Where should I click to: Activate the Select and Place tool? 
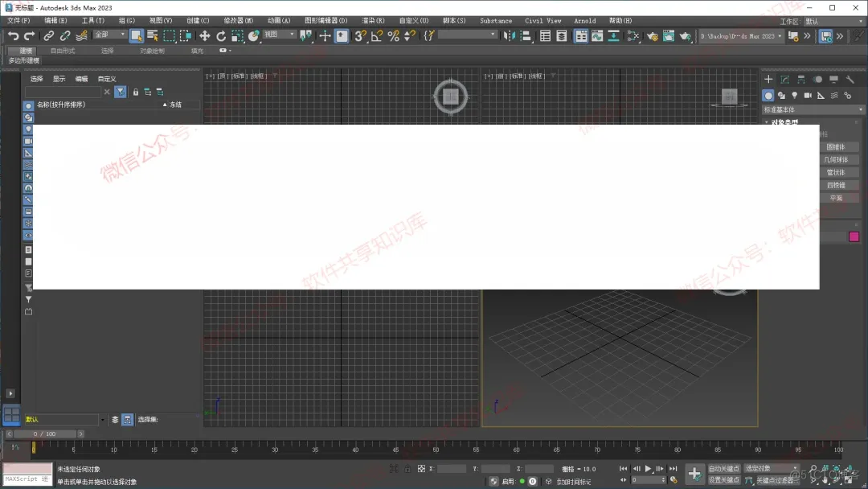click(x=253, y=36)
